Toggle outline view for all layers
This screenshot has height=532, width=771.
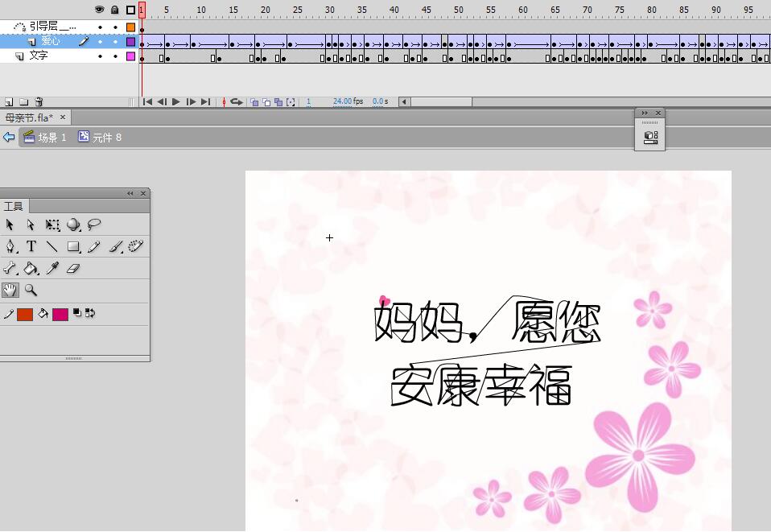pyautogui.click(x=130, y=10)
